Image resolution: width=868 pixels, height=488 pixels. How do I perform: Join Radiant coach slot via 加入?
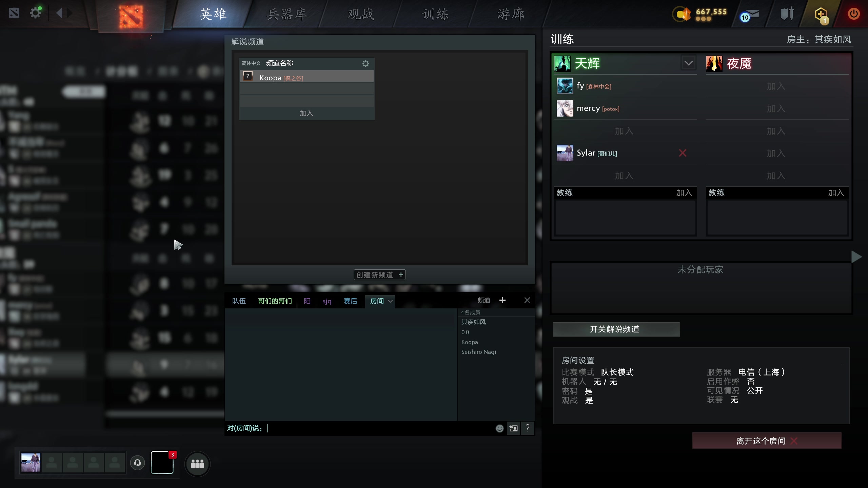(684, 192)
